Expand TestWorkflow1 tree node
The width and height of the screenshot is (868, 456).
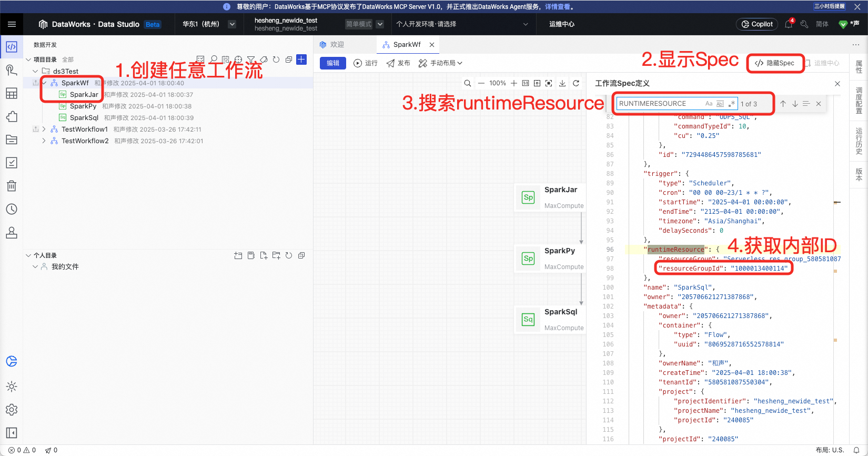44,129
